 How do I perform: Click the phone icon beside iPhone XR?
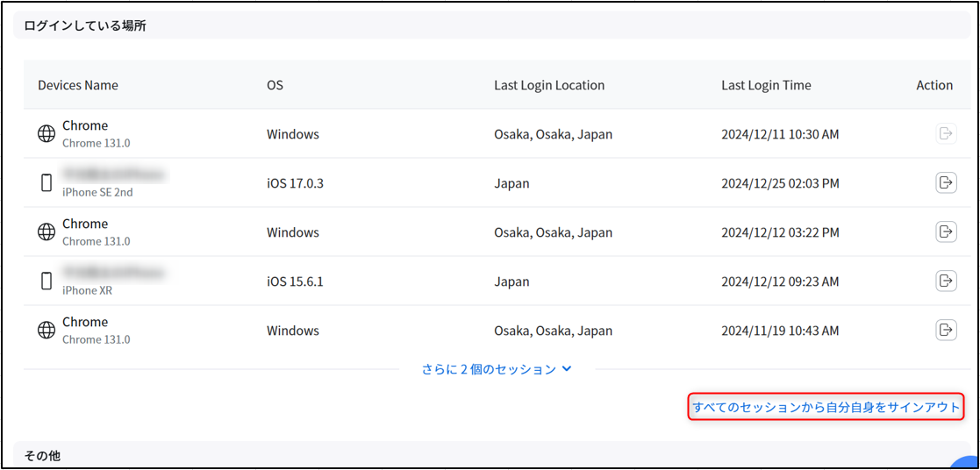click(x=46, y=281)
